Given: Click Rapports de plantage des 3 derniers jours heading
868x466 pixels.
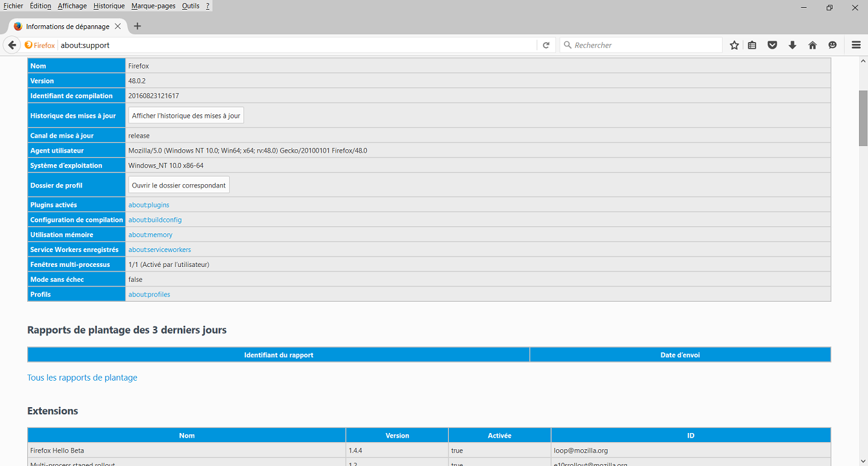Looking at the screenshot, I should pyautogui.click(x=127, y=330).
